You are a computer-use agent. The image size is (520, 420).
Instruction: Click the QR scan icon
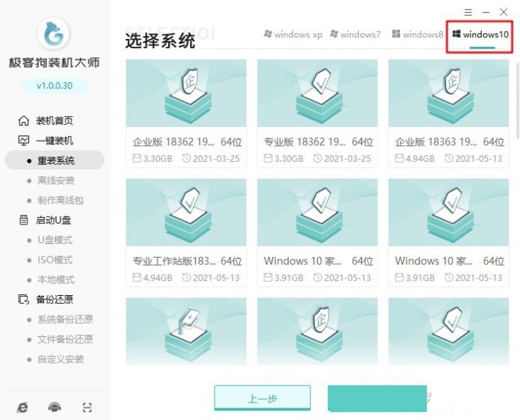[x=87, y=407]
